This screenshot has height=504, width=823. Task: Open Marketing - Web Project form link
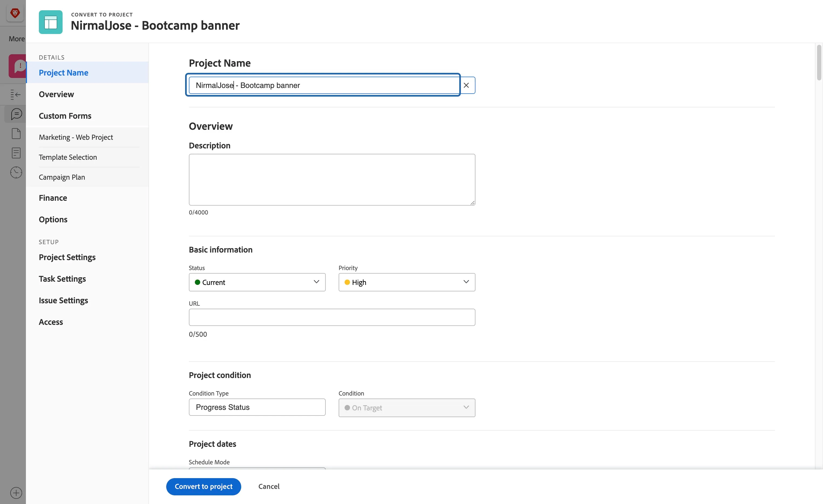coord(76,137)
